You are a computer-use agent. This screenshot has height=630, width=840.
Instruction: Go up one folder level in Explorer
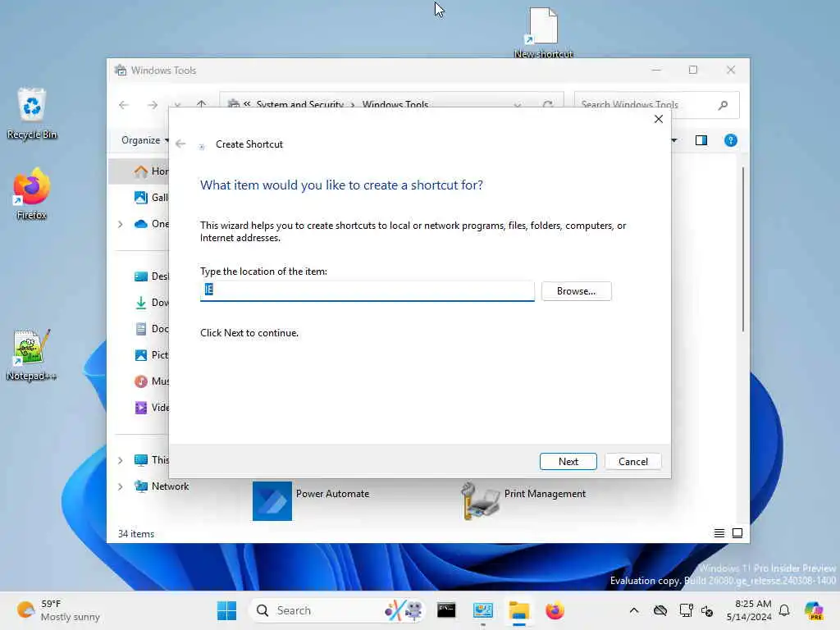201,104
